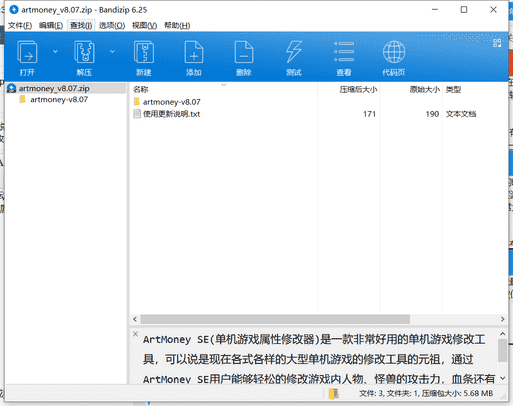The height and width of the screenshot is (406, 513).
Task: Expand the Extract button dropdown arrow
Action: point(112,51)
